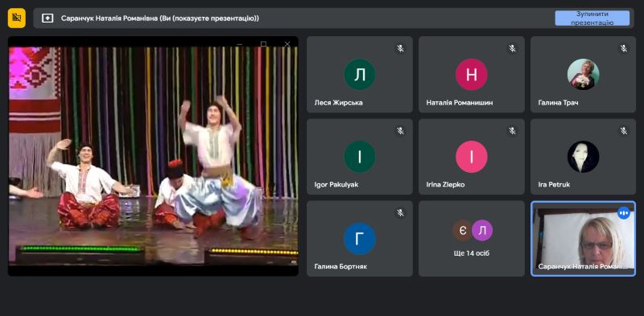The width and height of the screenshot is (644, 316).
Task: Click the muted mic icon on Irina Zlepko tile
Action: (x=512, y=130)
